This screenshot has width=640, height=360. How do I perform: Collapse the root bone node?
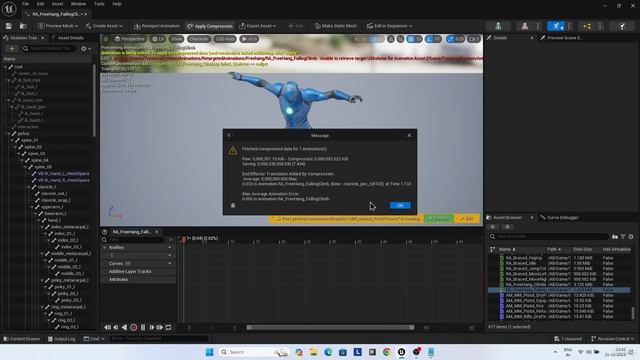6,67
